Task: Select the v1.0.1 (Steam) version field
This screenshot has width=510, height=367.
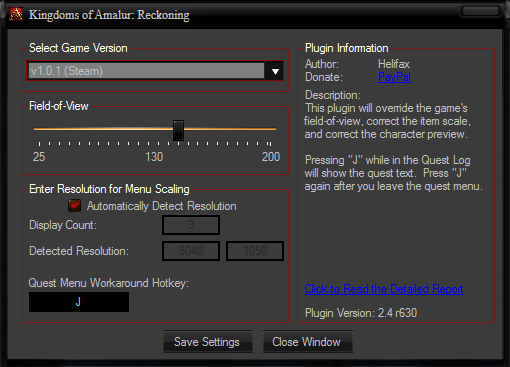Action: [x=146, y=71]
